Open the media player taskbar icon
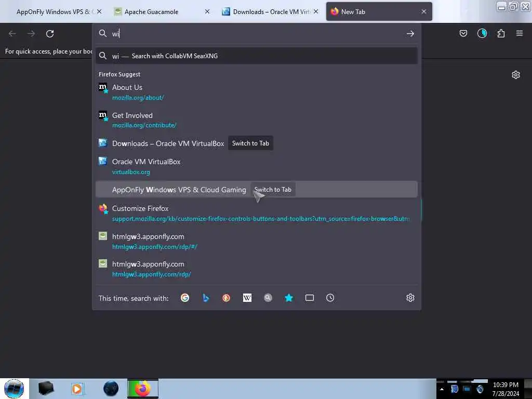532x399 pixels. (77, 389)
